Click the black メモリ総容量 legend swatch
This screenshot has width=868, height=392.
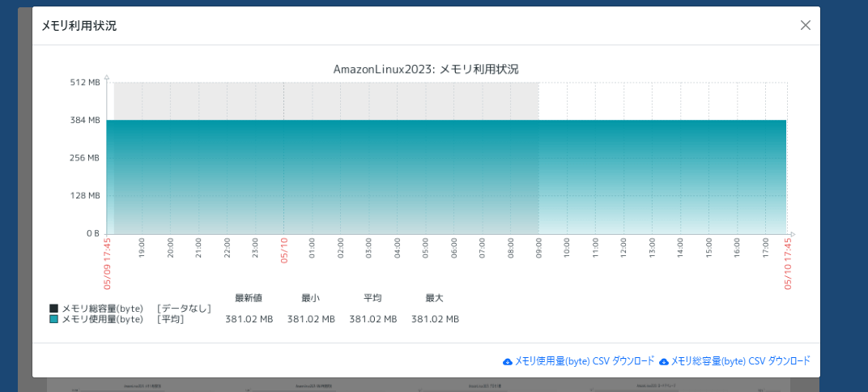coord(54,309)
